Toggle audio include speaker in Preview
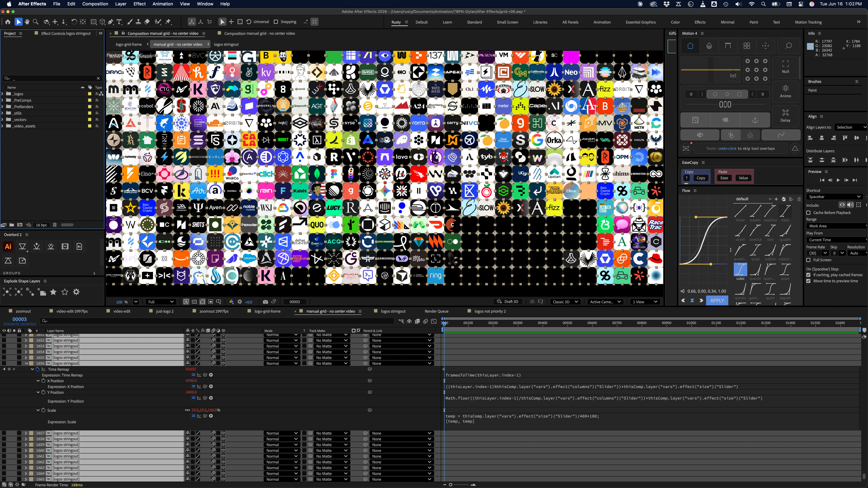 [x=851, y=205]
